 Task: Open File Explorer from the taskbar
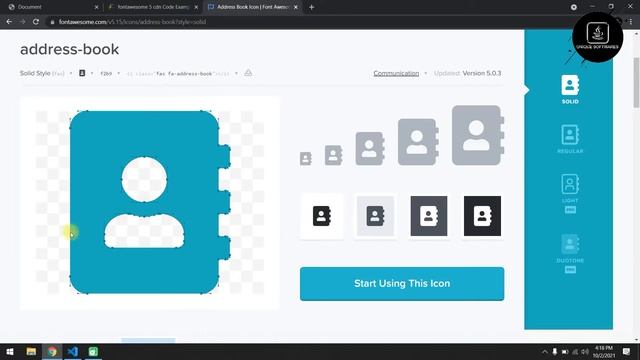(31, 351)
